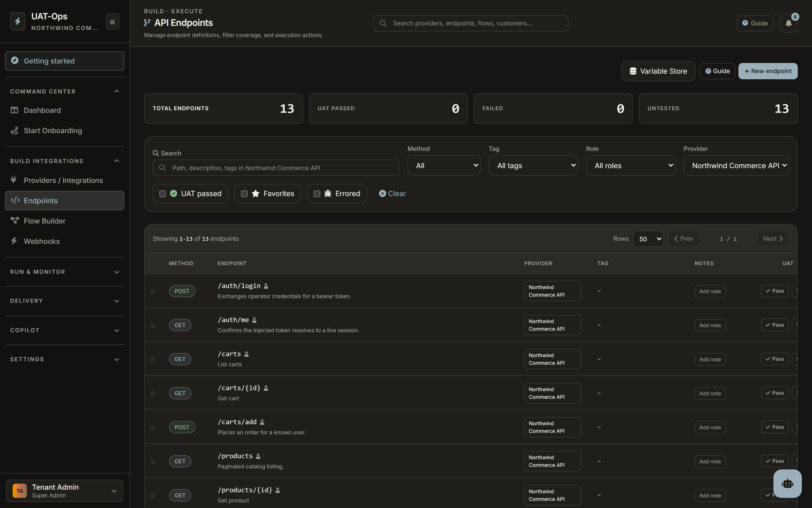The height and width of the screenshot is (508, 812).
Task: Mark /auth/me as Pass
Action: click(774, 325)
